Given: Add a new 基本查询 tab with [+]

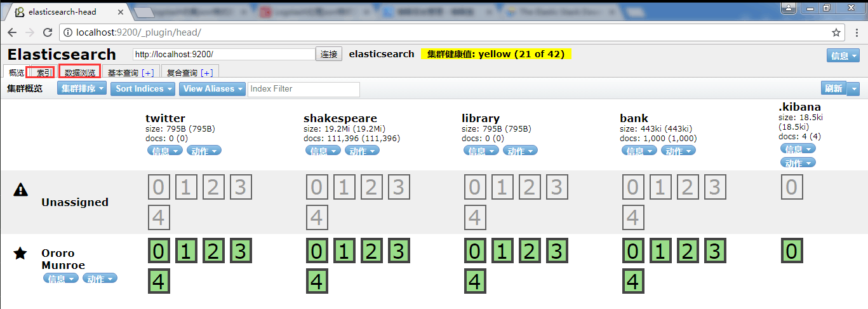Looking at the screenshot, I should pyautogui.click(x=147, y=72).
